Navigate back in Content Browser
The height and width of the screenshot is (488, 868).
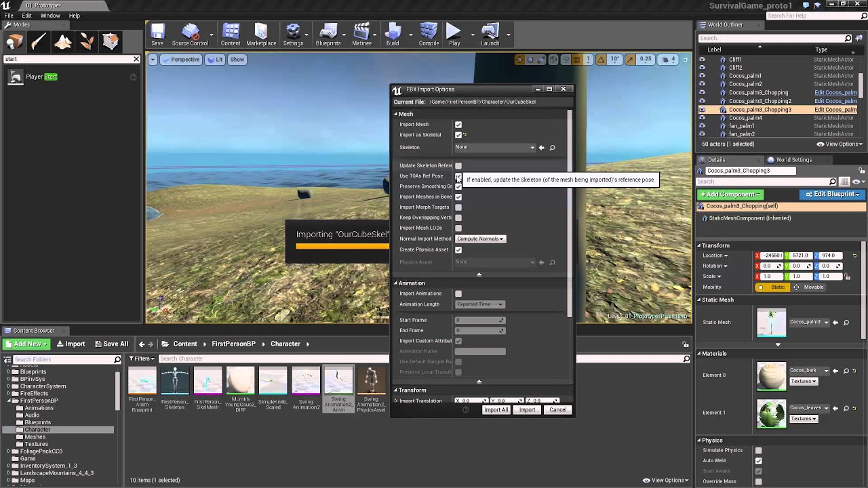142,344
